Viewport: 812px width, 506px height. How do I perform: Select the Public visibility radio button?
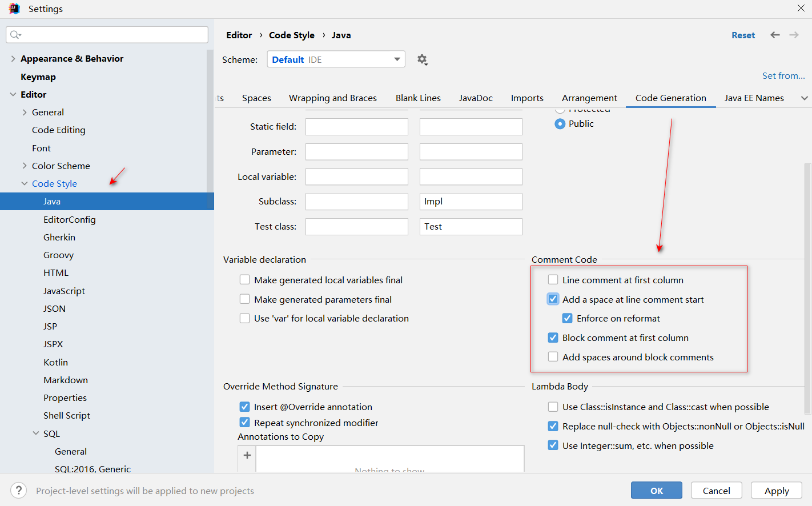click(x=560, y=124)
